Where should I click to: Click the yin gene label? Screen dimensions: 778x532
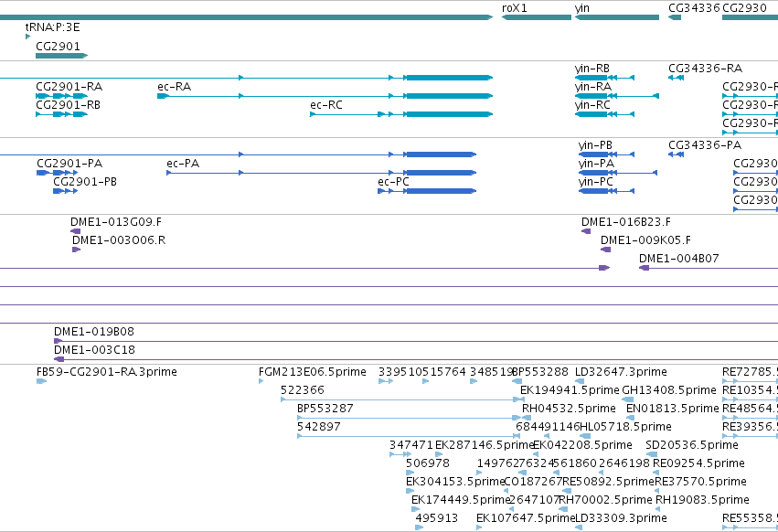pyautogui.click(x=582, y=8)
